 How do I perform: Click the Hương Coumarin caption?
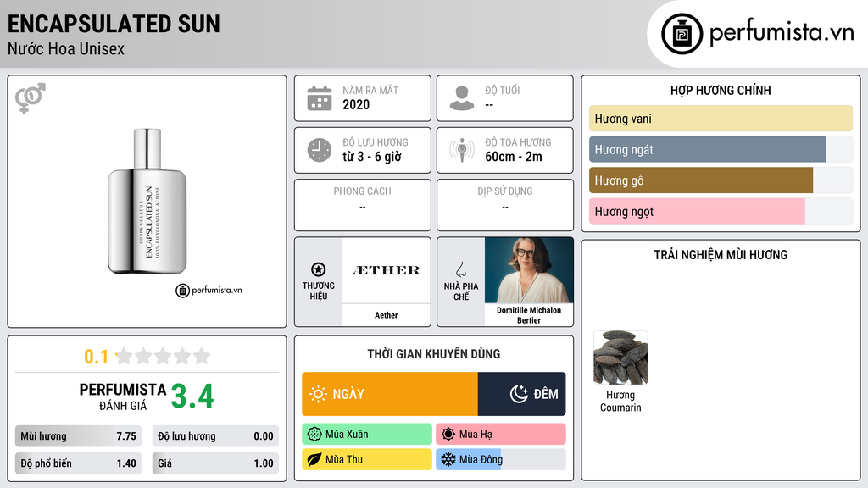pos(620,401)
